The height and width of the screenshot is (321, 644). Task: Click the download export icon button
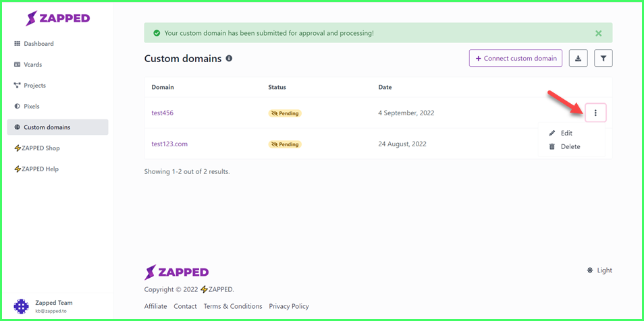pyautogui.click(x=578, y=58)
